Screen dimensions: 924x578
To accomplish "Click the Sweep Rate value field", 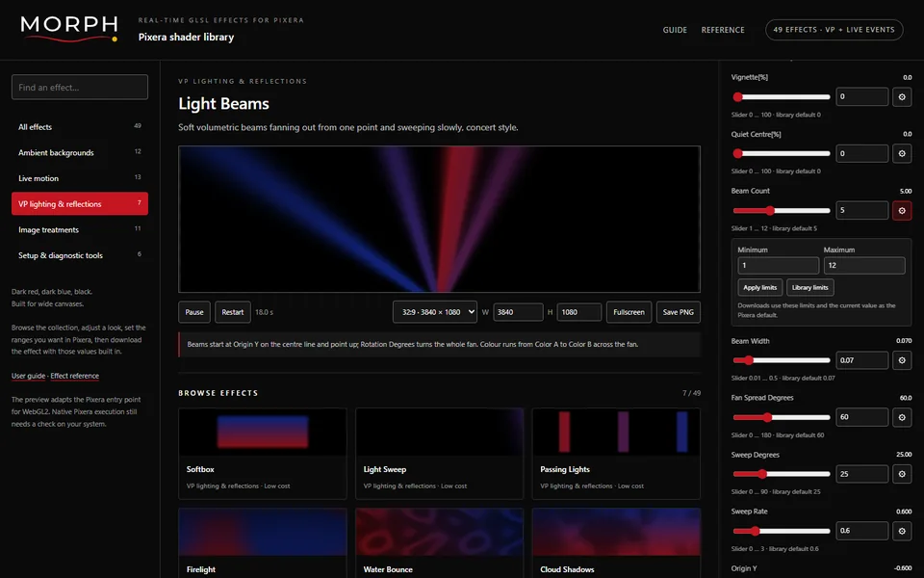I will (x=861, y=531).
